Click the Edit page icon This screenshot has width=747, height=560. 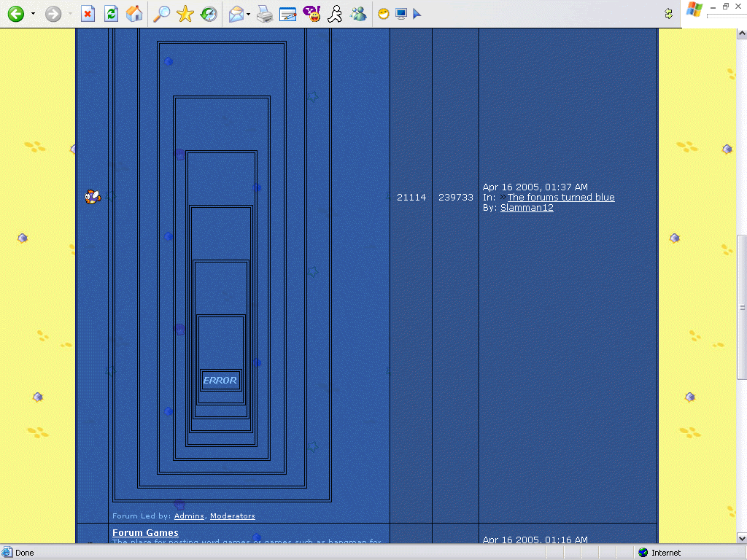click(x=288, y=14)
